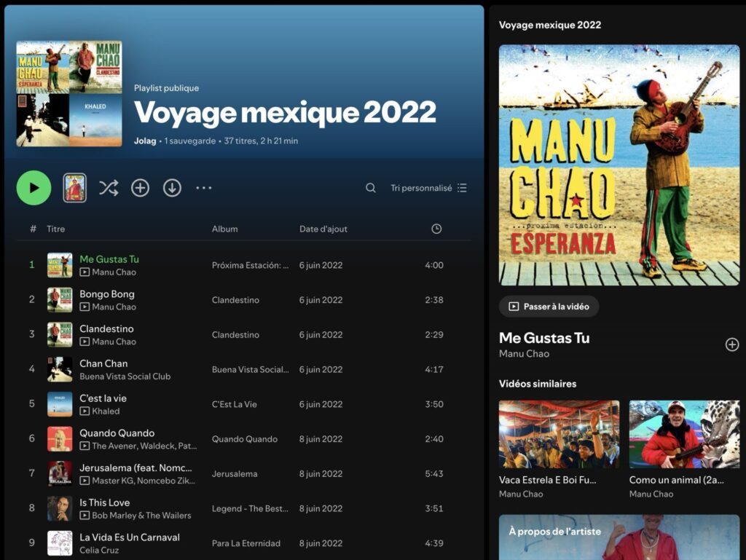This screenshot has height=560, width=746.
Task: Click the small Manu Chao preview cover thumbnail
Action: click(75, 188)
